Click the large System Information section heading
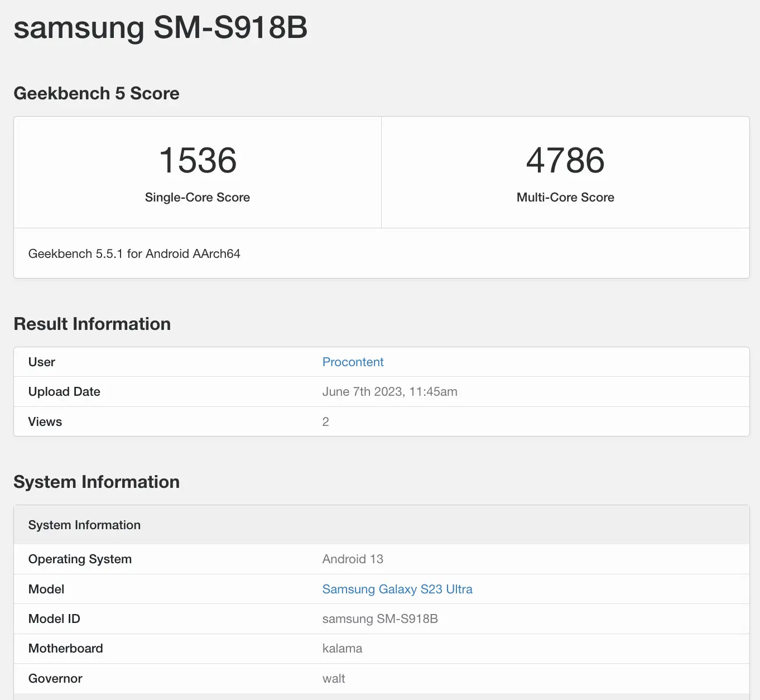The image size is (760, 700). [x=97, y=482]
